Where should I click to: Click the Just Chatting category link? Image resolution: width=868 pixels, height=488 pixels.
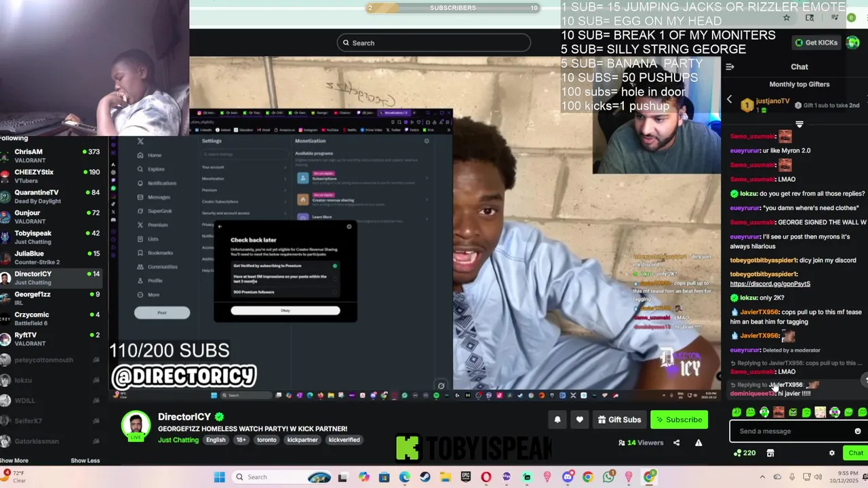coord(178,440)
